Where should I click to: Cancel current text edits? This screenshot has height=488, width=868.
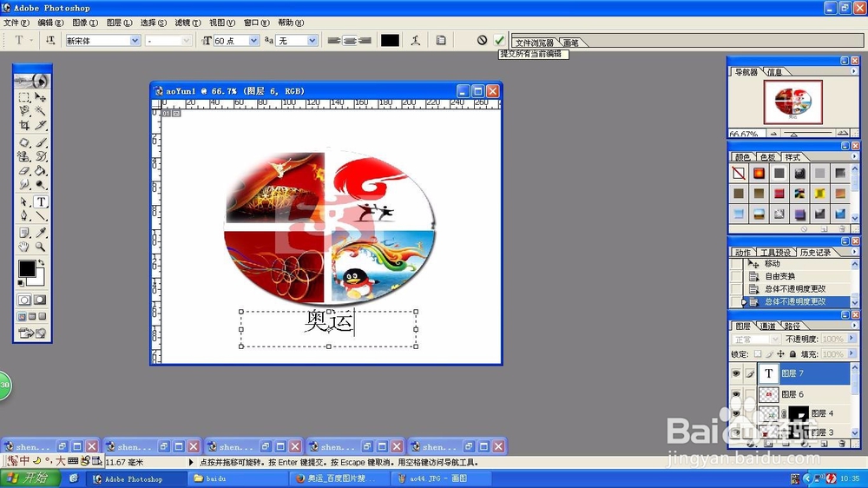tap(482, 40)
